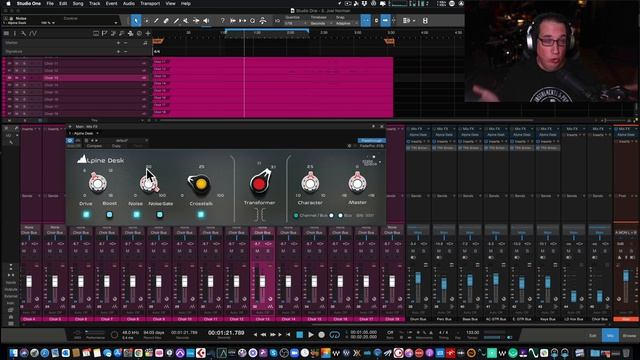Open the Song menu
The image size is (640, 360).
[78, 3]
